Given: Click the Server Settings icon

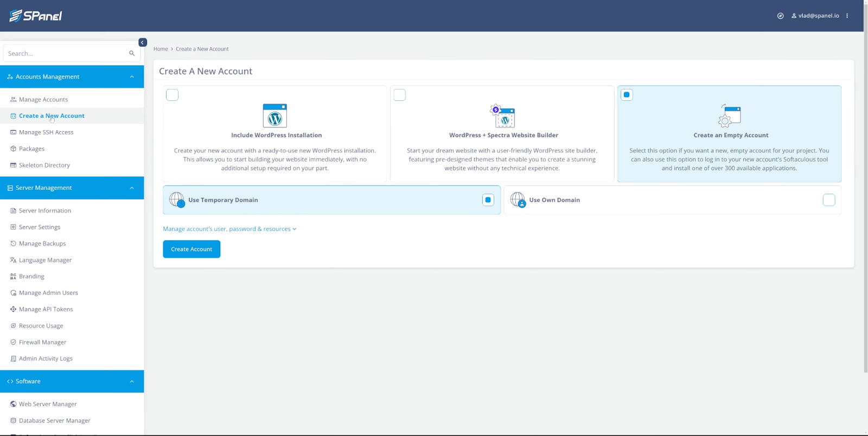Looking at the screenshot, I should pyautogui.click(x=13, y=227).
